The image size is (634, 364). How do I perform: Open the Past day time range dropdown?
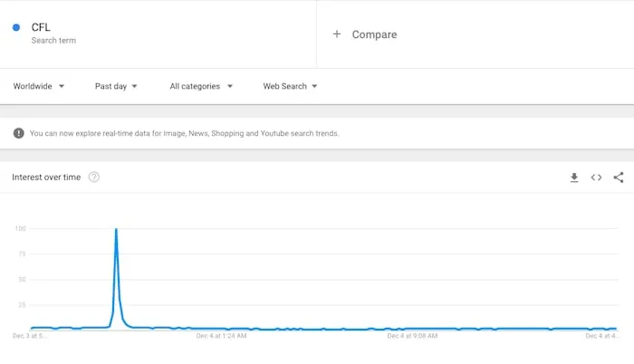point(116,86)
